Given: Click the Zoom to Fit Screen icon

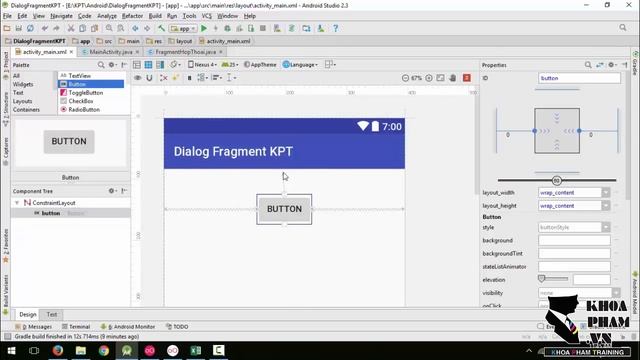Looking at the screenshot, I should pyautogui.click(x=440, y=78).
